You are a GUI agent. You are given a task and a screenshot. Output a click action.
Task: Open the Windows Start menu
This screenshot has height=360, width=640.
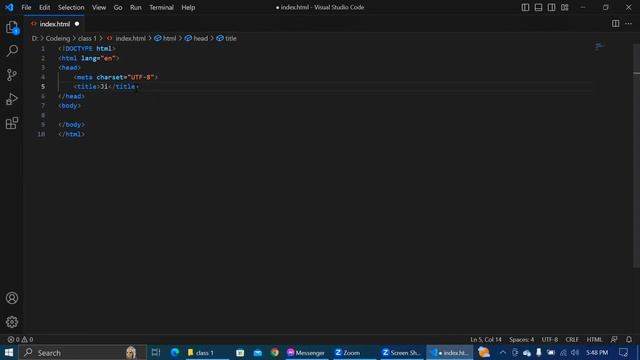click(9, 353)
